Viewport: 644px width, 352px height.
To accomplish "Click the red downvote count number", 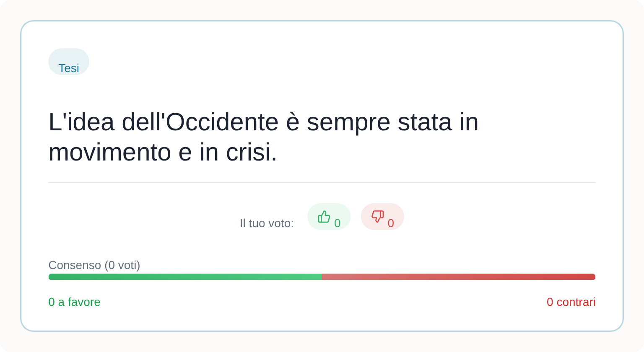I will pos(391,223).
